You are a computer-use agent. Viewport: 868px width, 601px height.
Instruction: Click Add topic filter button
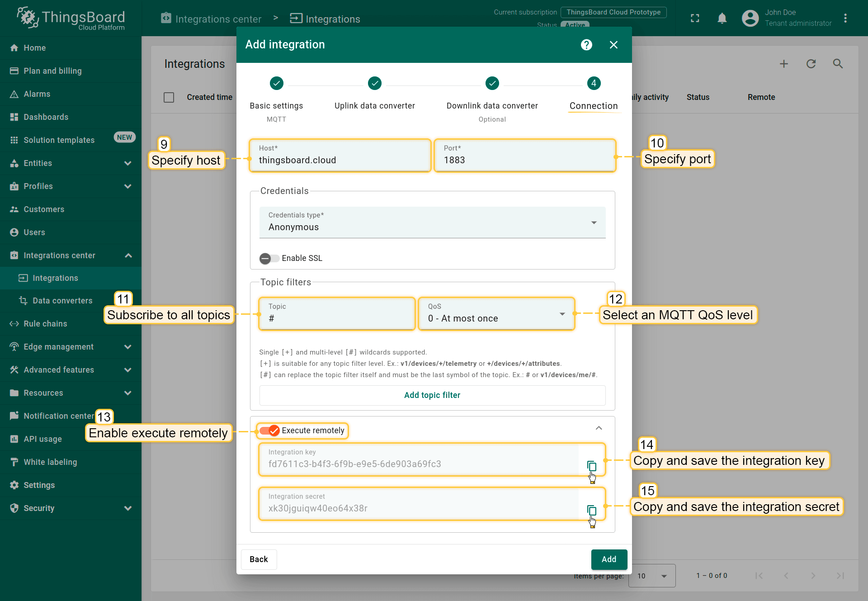point(432,395)
